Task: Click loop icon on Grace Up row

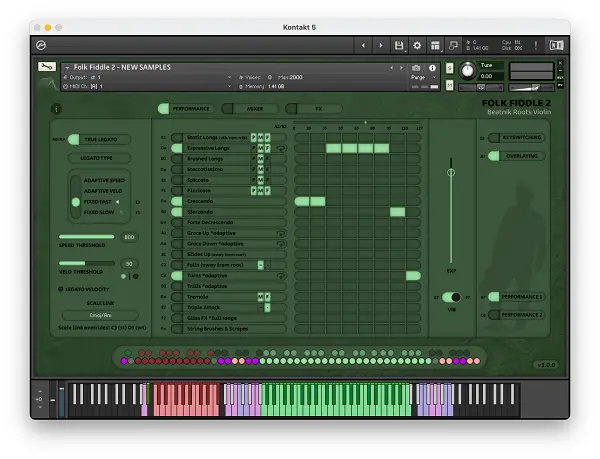Action: pos(280,233)
